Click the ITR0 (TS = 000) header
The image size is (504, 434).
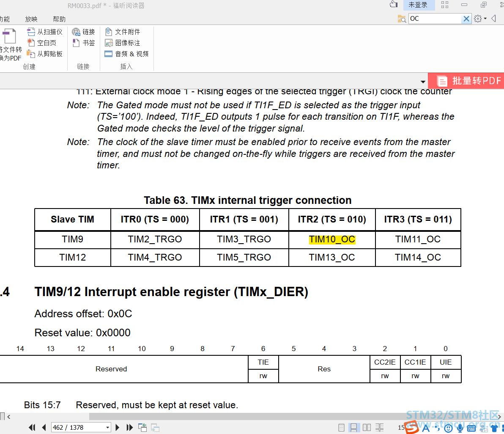pos(155,220)
